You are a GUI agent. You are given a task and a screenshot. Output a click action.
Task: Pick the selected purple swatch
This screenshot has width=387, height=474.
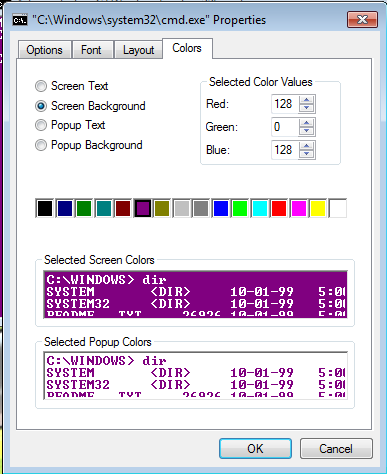[x=142, y=208]
